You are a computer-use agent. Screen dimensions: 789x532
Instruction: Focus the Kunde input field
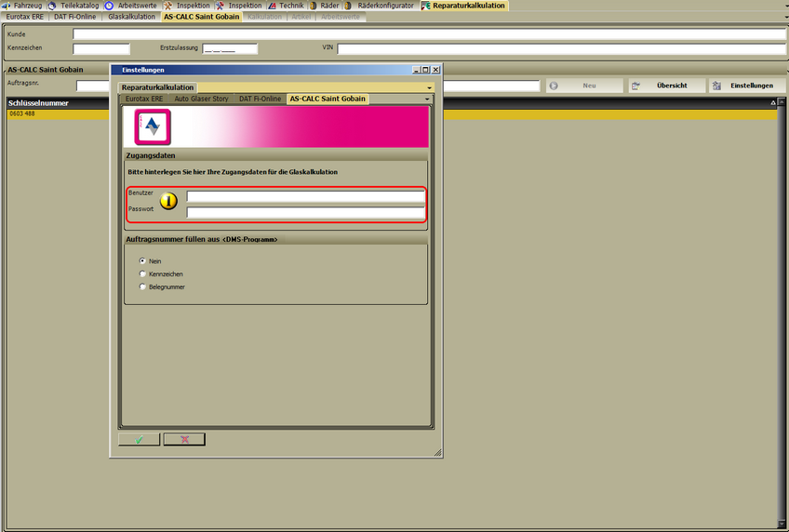point(429,34)
